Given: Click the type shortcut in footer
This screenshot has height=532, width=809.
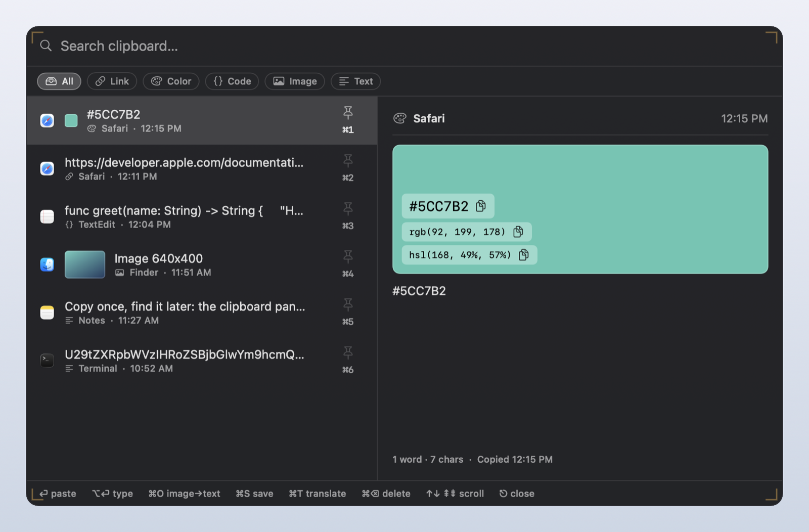Looking at the screenshot, I should click(x=112, y=494).
